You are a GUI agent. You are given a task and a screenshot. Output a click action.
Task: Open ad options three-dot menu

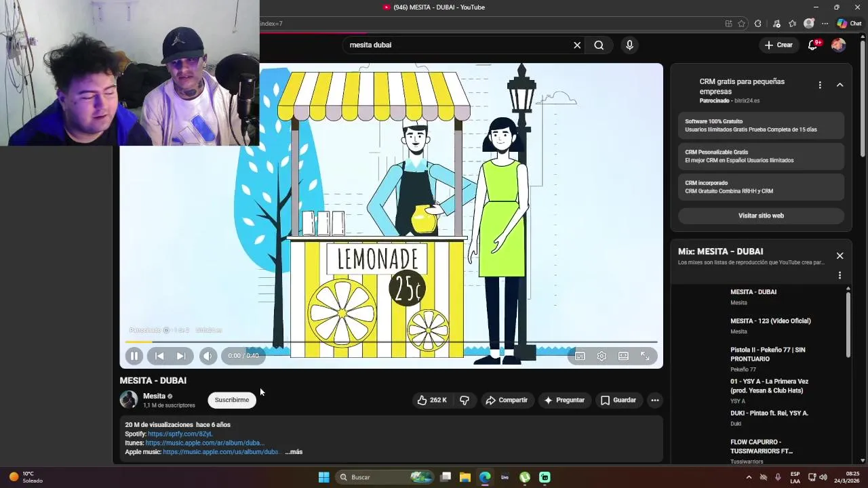click(820, 85)
